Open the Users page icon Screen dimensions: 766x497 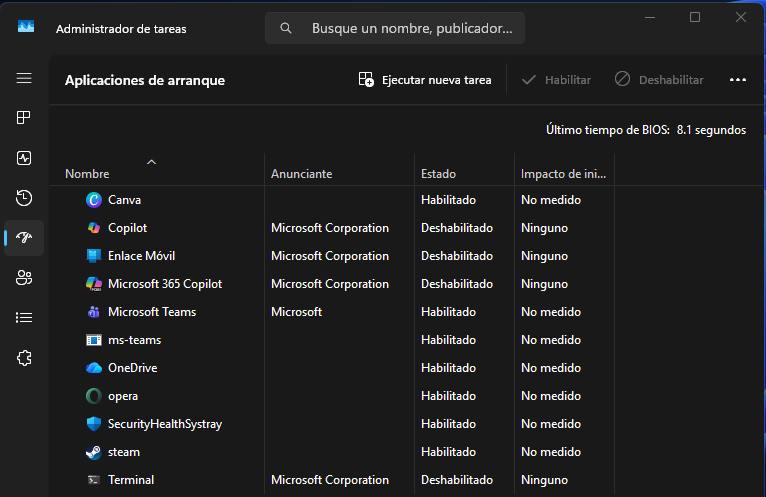click(24, 278)
